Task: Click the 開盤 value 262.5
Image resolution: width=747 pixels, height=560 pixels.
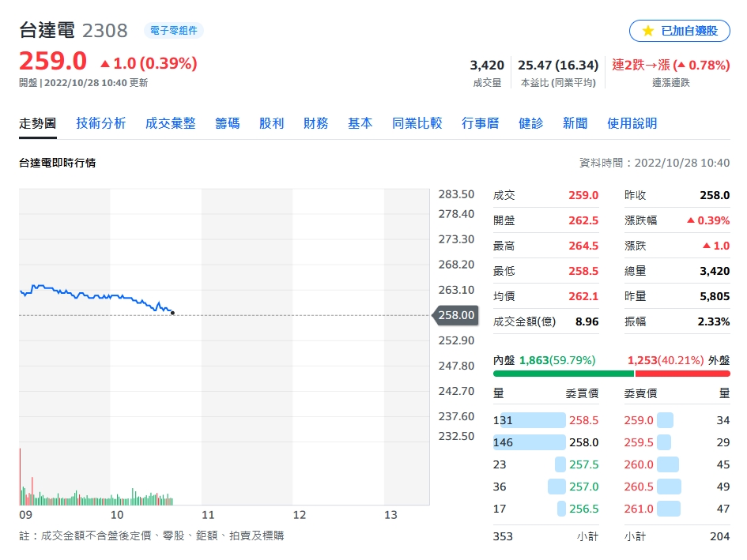Action: click(583, 220)
